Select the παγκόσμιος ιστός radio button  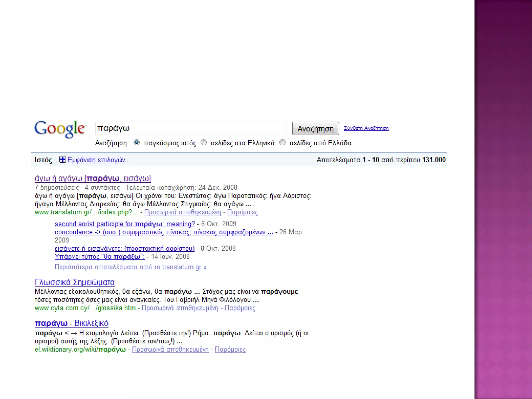pyautogui.click(x=137, y=142)
